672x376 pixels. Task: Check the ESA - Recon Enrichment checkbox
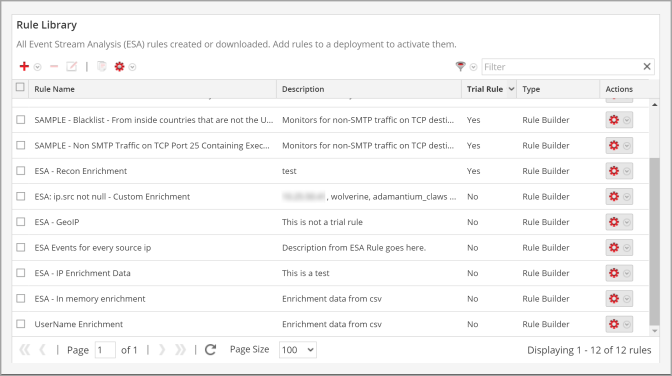click(21, 171)
